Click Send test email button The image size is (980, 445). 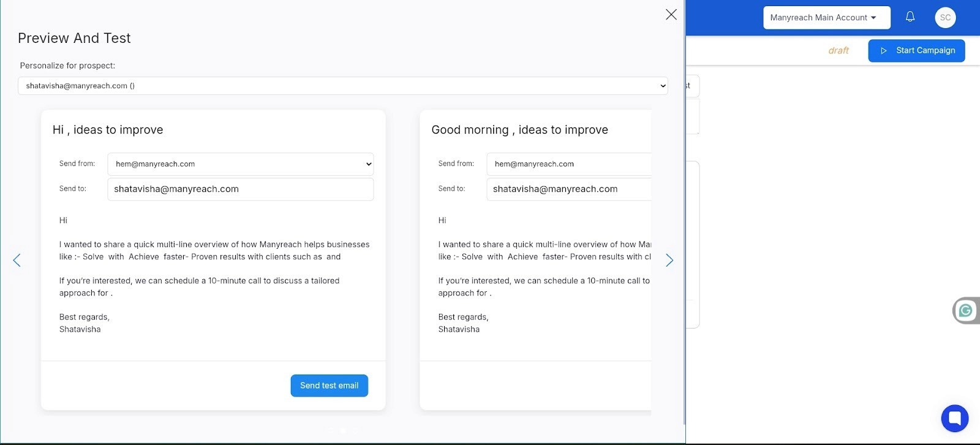[x=330, y=386]
